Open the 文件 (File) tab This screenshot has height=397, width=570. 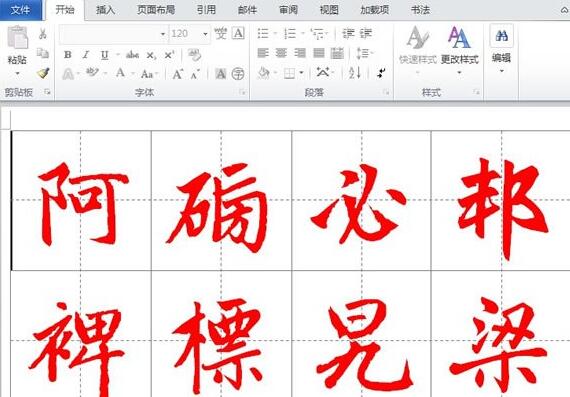(x=21, y=10)
